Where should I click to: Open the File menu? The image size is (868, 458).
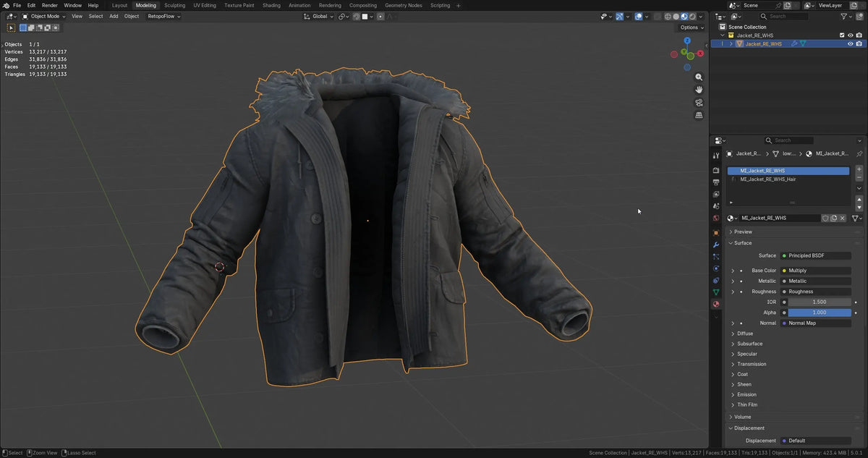coord(17,5)
